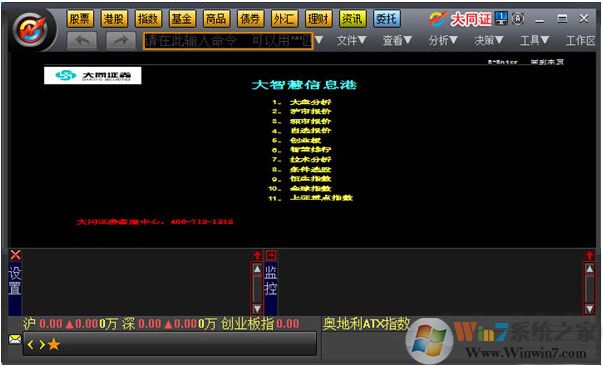
Task: Click the red boxed arrow icon above 监控
Action: pos(271,255)
